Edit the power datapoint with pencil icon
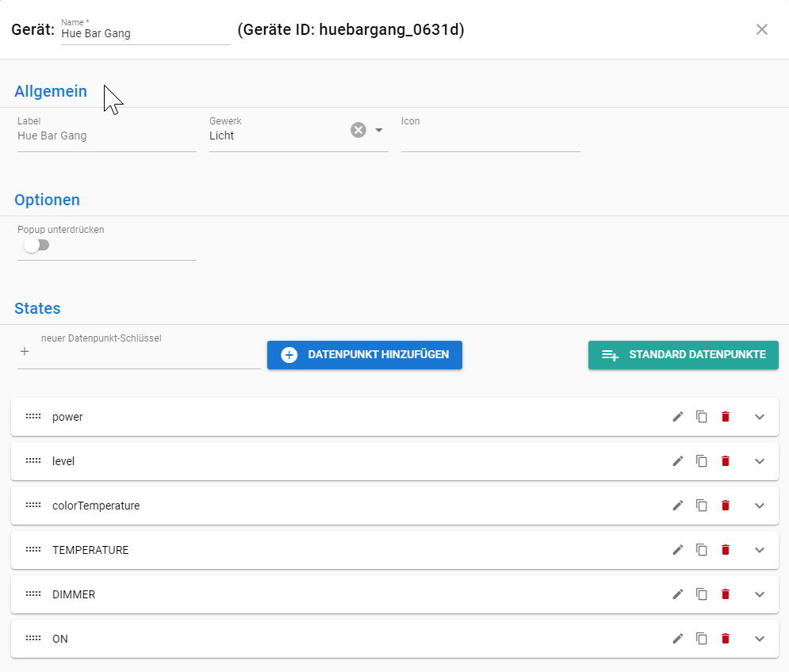Viewport: 789px width, 672px height. 677,417
